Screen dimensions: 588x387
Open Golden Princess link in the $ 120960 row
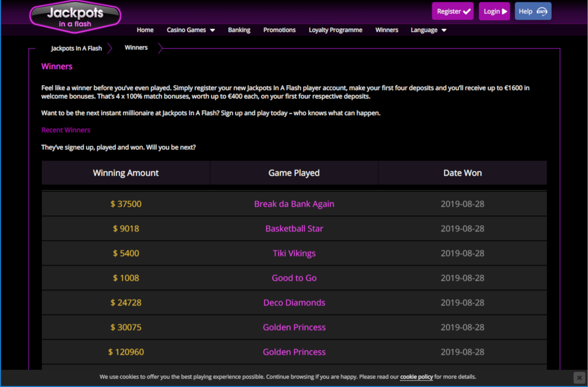[294, 352]
